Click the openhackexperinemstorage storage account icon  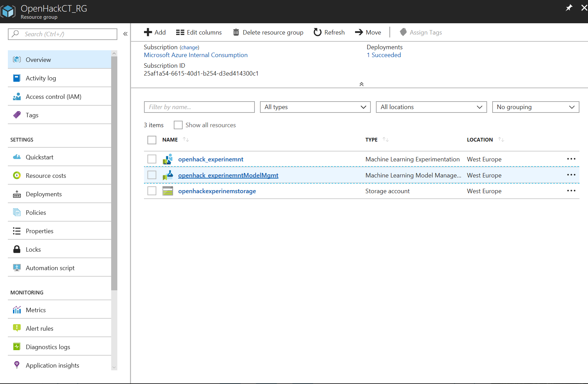168,191
